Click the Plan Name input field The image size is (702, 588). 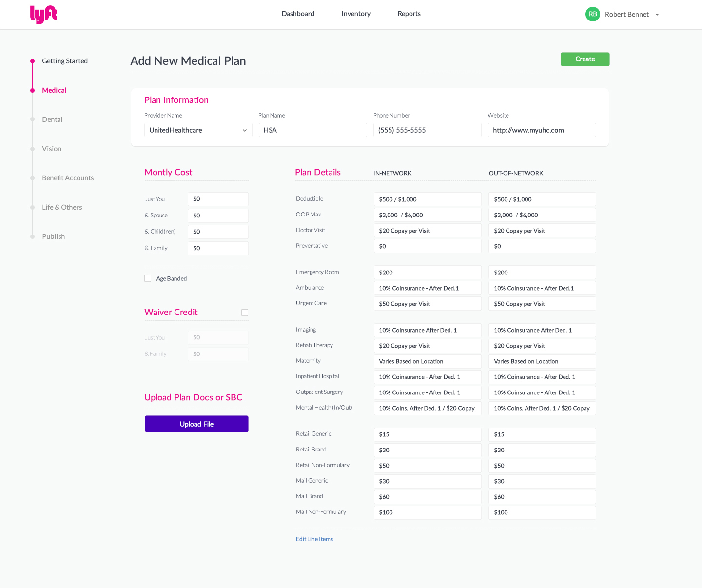tap(312, 130)
